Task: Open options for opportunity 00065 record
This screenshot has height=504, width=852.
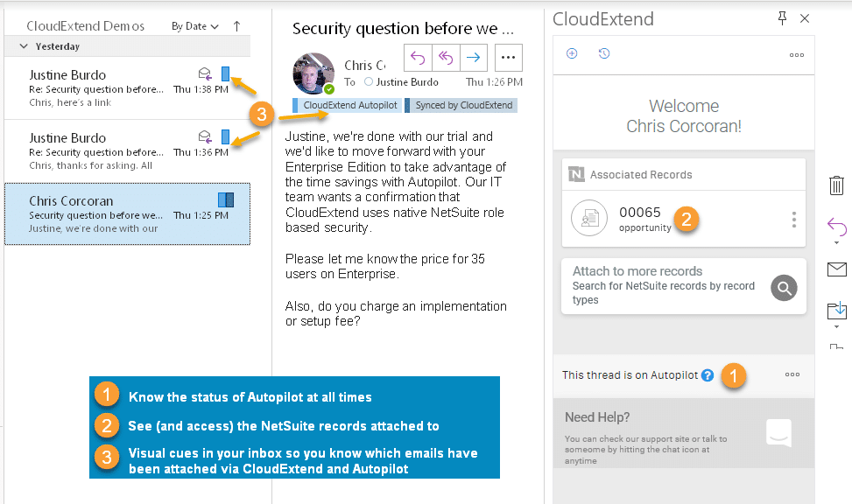Action: pyautogui.click(x=794, y=219)
